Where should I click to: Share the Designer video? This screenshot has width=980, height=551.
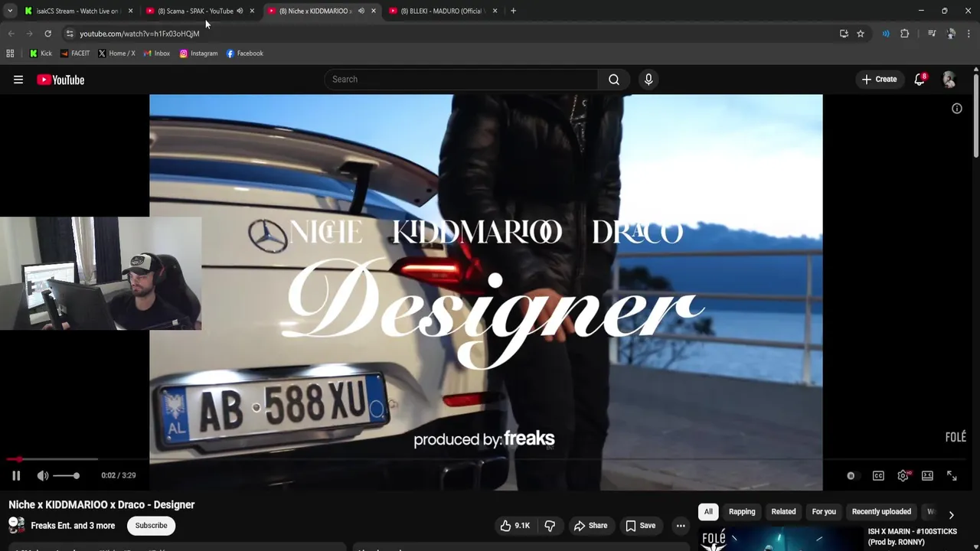click(590, 526)
